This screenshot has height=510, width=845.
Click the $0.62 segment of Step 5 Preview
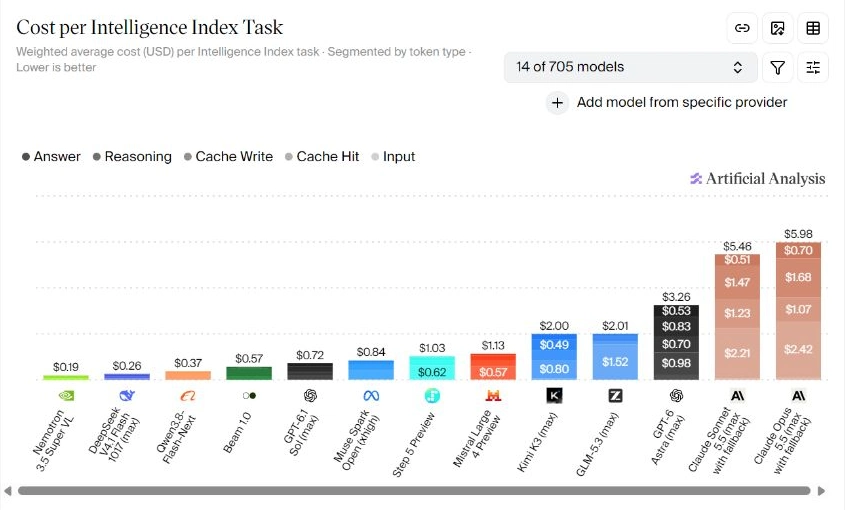point(432,372)
